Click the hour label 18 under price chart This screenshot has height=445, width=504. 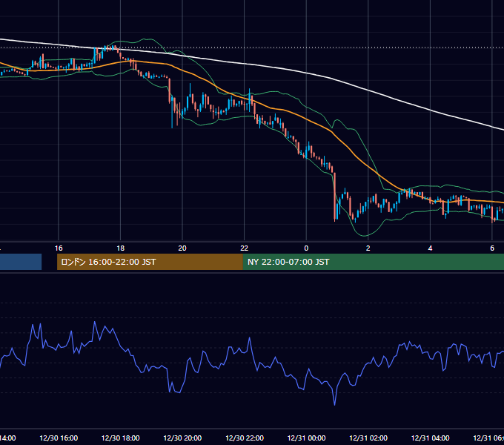click(x=121, y=248)
